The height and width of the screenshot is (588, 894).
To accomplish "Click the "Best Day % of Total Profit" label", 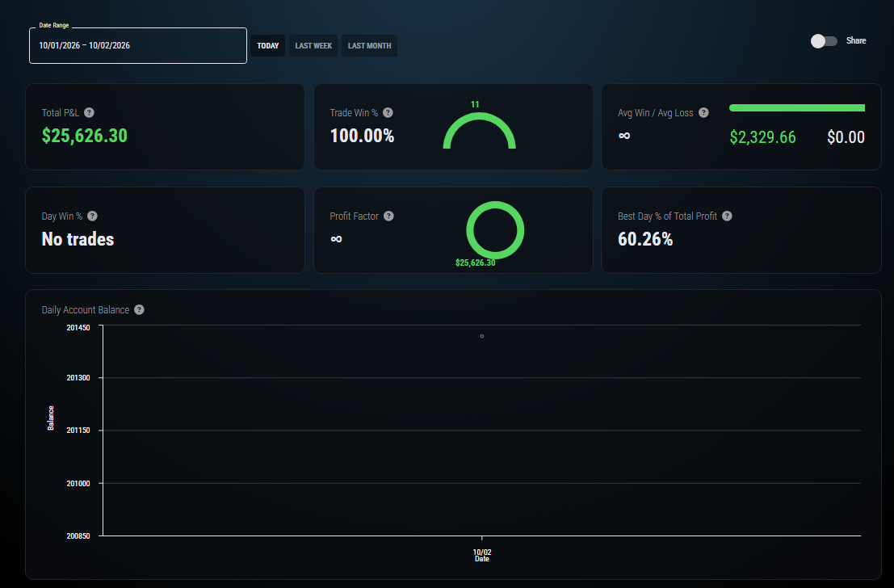I will click(x=668, y=216).
